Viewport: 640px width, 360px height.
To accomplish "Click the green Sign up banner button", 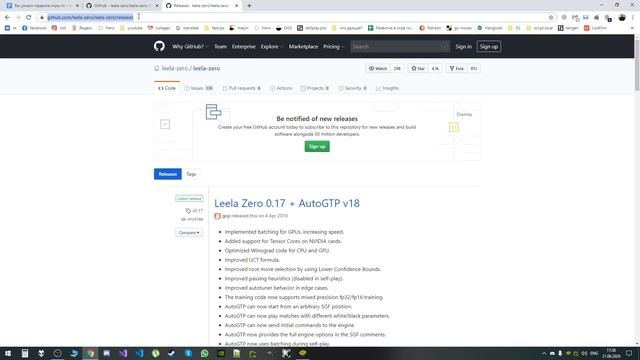I will click(317, 146).
